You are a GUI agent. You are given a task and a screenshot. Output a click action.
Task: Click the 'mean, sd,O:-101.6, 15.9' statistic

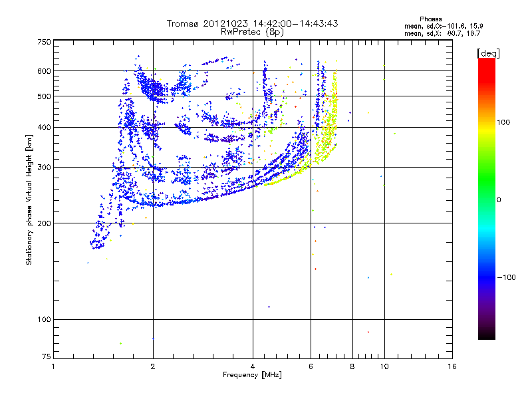point(444,26)
